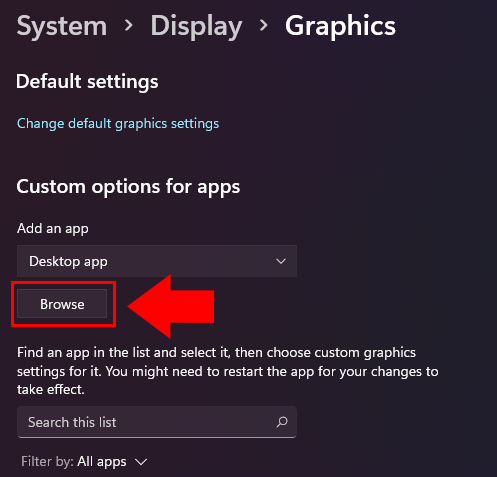Click the Add an app label

point(53,229)
